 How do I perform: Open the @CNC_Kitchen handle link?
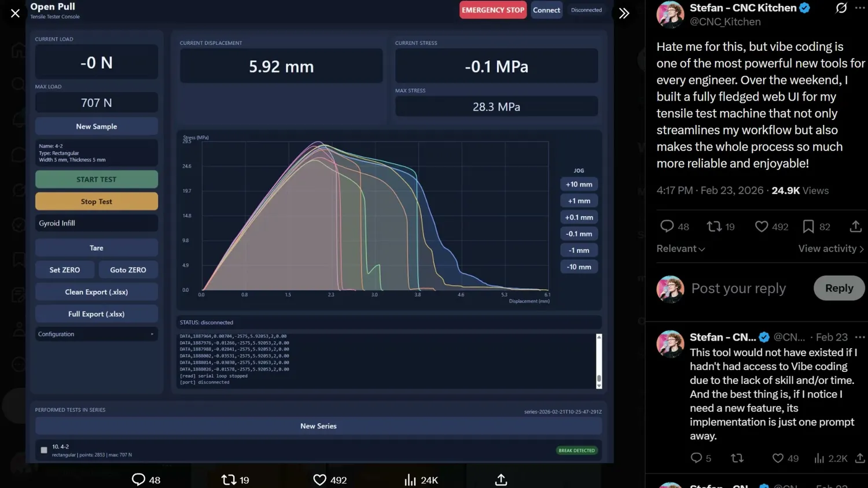(725, 22)
